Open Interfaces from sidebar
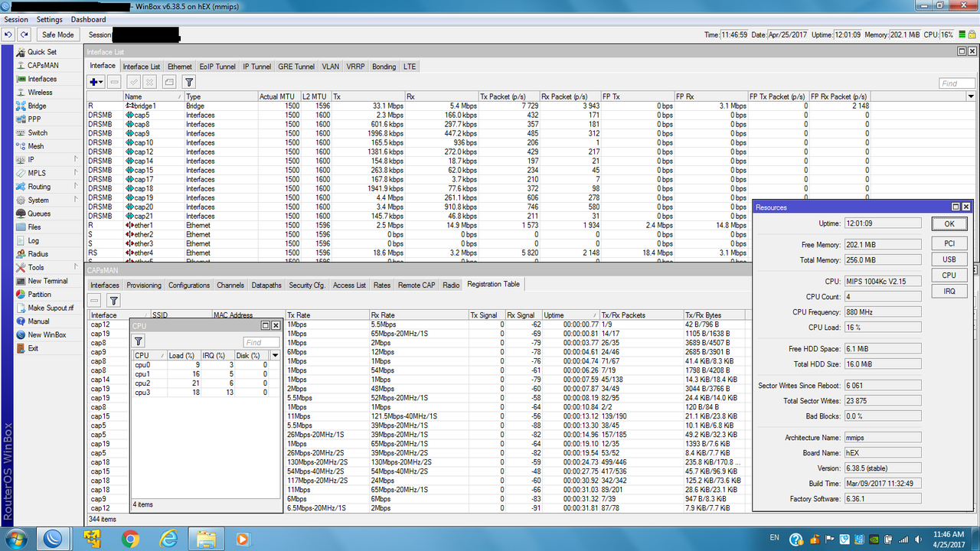Image resolution: width=980 pixels, height=551 pixels. (42, 79)
